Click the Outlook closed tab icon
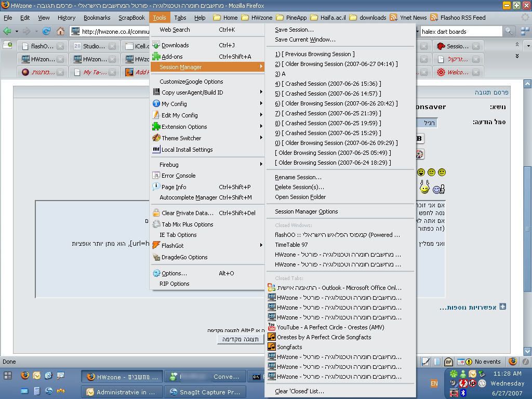The height and width of the screenshot is (399, 532). 271,287
